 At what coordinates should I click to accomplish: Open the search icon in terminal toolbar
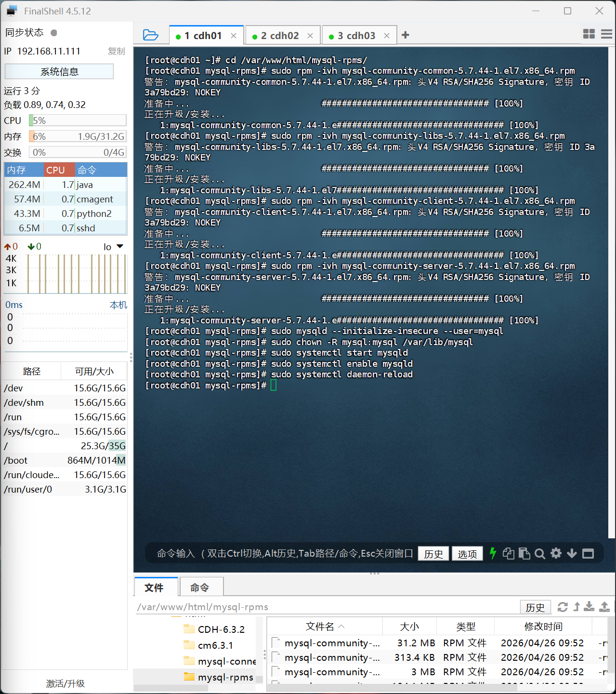540,553
